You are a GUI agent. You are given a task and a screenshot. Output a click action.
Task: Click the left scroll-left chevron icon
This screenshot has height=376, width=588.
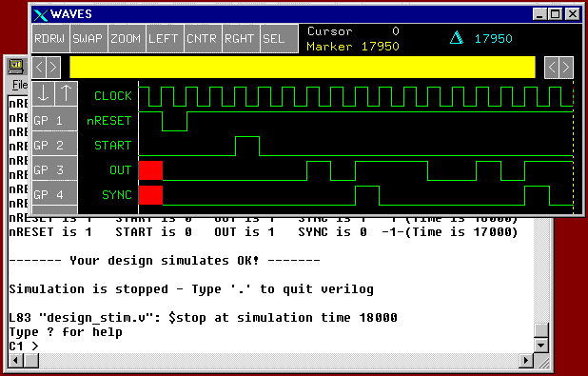tap(39, 68)
